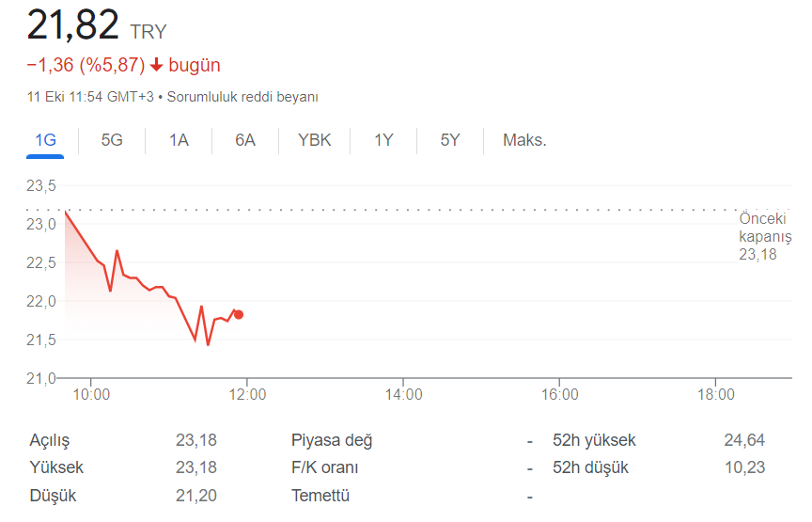Click the Düşük value 21,20

(x=195, y=496)
